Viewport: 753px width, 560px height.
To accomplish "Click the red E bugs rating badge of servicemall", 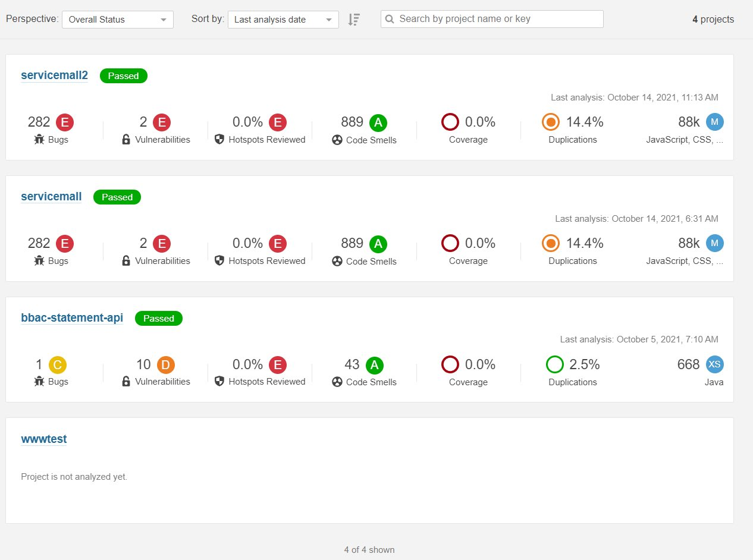I will coord(65,243).
